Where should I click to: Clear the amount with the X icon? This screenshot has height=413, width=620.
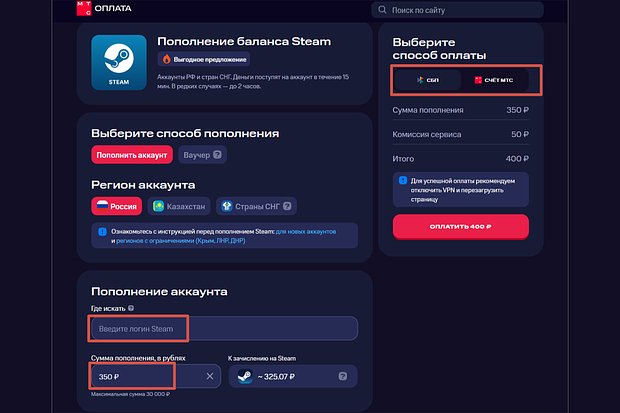click(210, 376)
